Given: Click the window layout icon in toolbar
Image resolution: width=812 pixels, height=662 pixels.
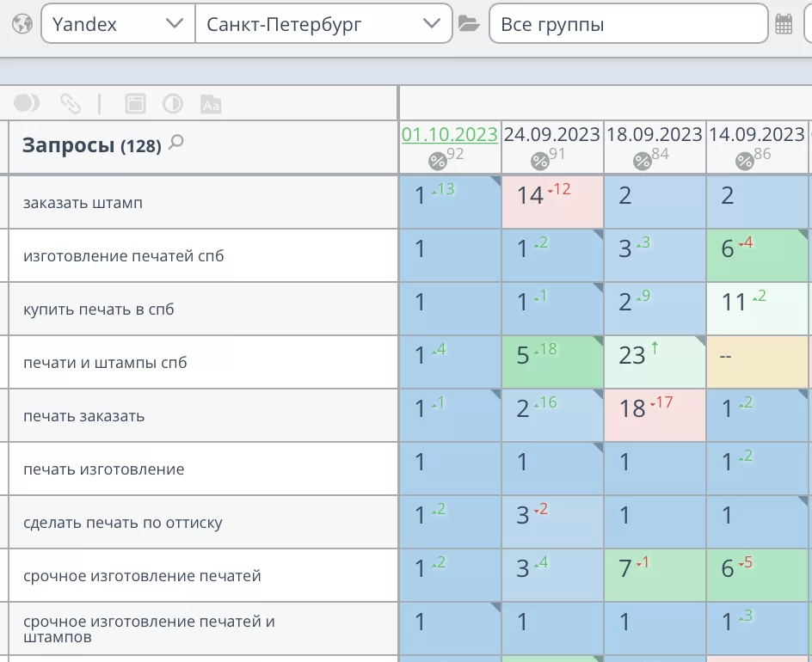Looking at the screenshot, I should pos(135,104).
